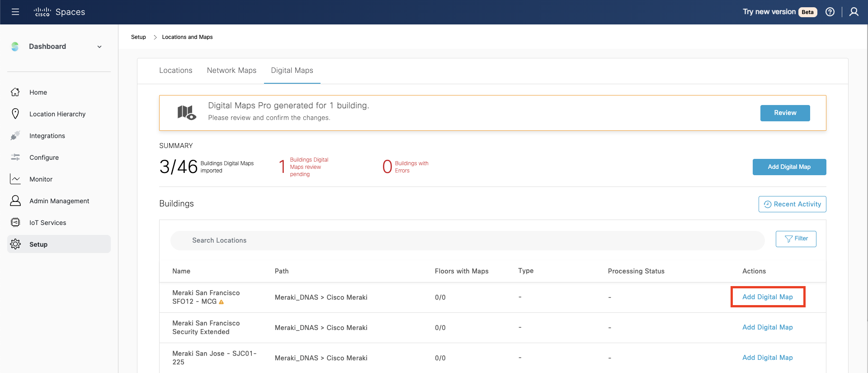This screenshot has height=373, width=868.
Task: Toggle the Try new version Beta badge
Action: pos(807,12)
